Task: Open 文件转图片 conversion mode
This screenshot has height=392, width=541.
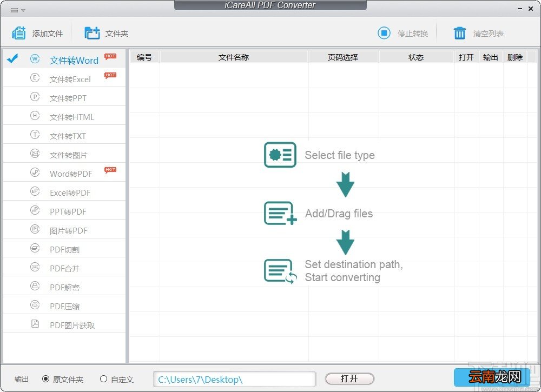Action: [64, 154]
